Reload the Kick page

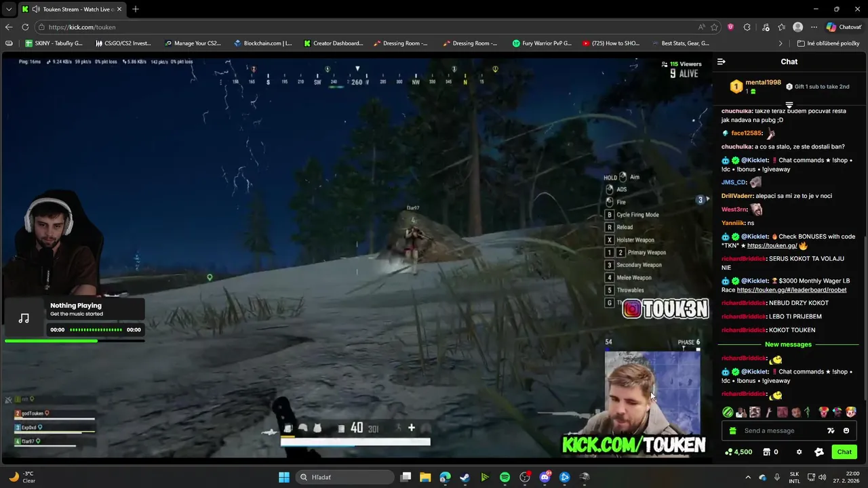pos(25,27)
